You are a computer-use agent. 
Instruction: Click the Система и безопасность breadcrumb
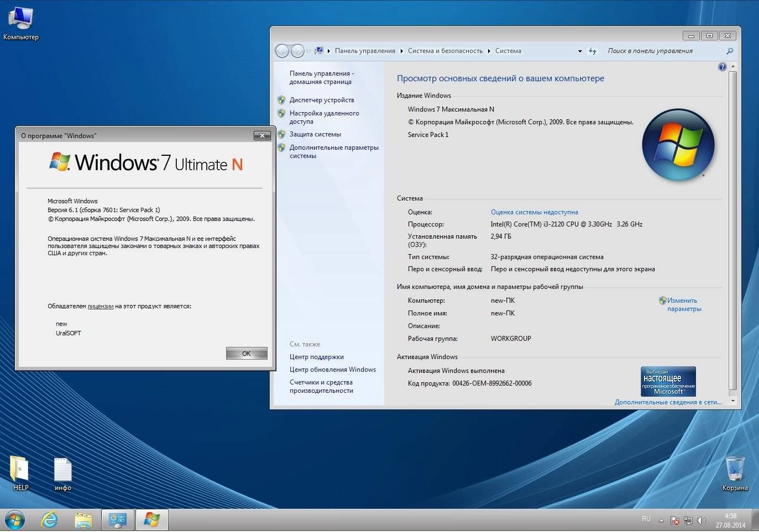tap(445, 51)
